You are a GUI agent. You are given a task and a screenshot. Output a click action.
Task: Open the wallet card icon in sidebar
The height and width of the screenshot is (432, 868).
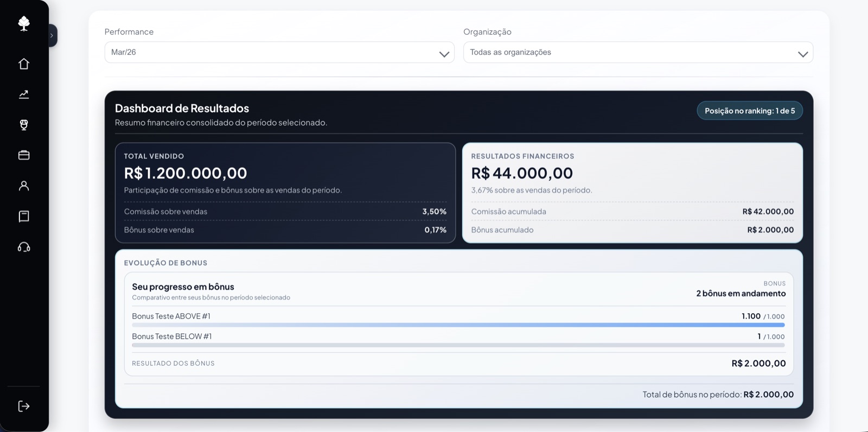coord(24,155)
